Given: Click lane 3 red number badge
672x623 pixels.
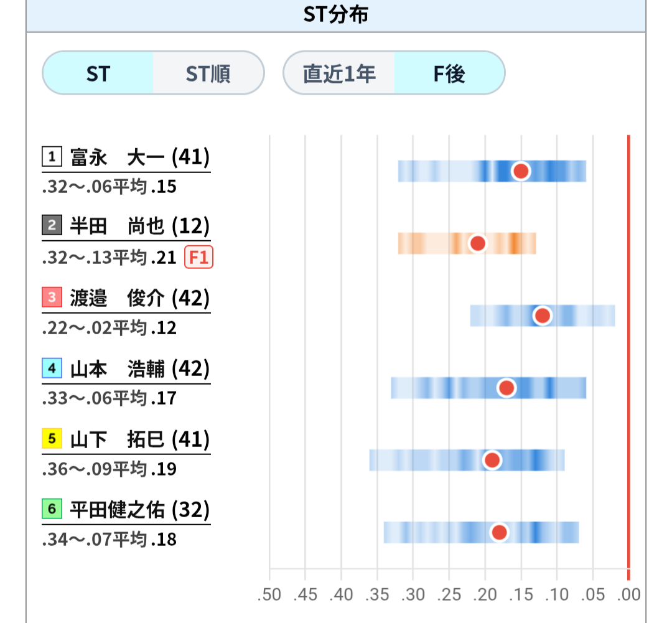Looking at the screenshot, I should click(x=52, y=297).
